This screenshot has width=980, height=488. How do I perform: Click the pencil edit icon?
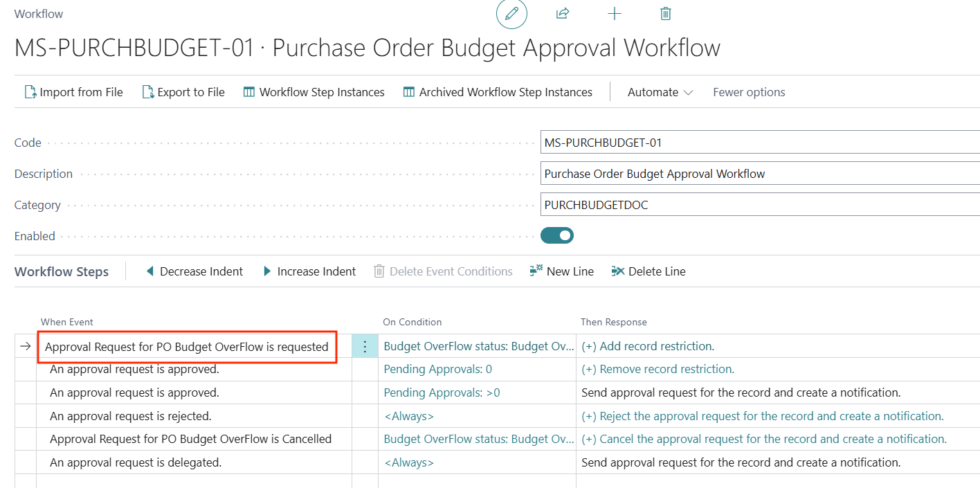click(x=511, y=14)
